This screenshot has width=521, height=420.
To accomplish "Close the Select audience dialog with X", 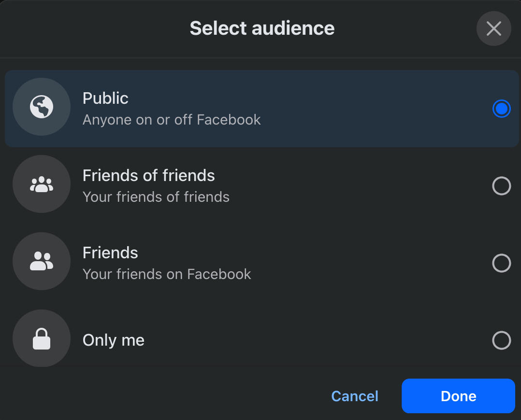I will pyautogui.click(x=493, y=28).
